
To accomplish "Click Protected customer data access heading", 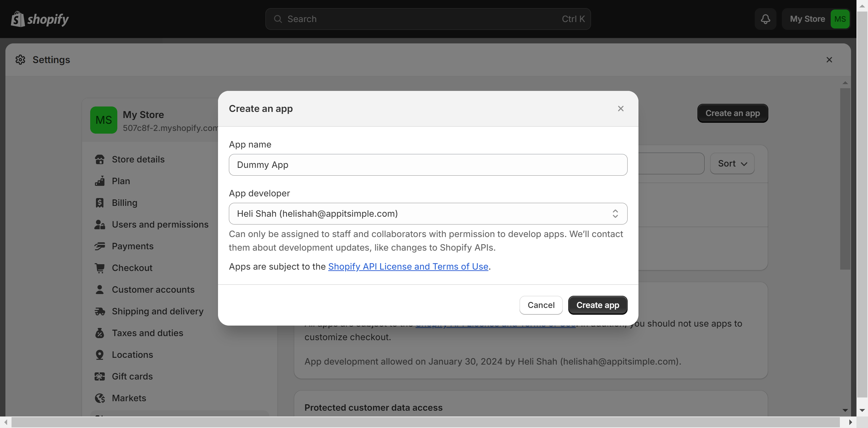I will [373, 408].
